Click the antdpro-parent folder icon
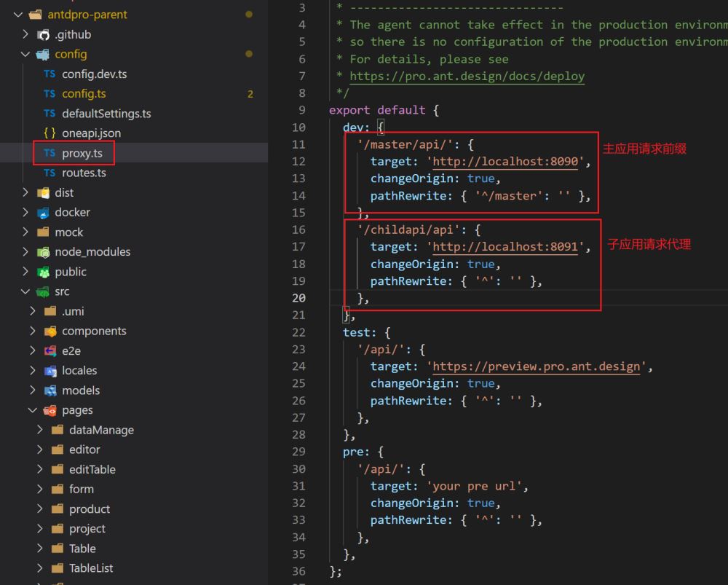The width and height of the screenshot is (728, 585). point(35,15)
